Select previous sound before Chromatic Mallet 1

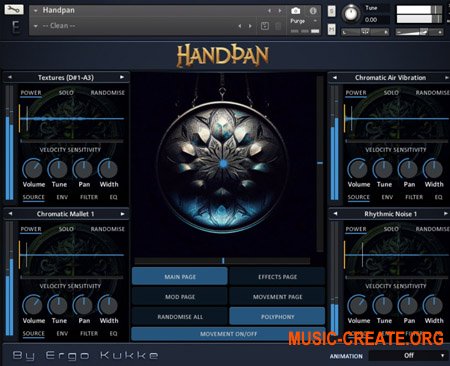(x=10, y=214)
